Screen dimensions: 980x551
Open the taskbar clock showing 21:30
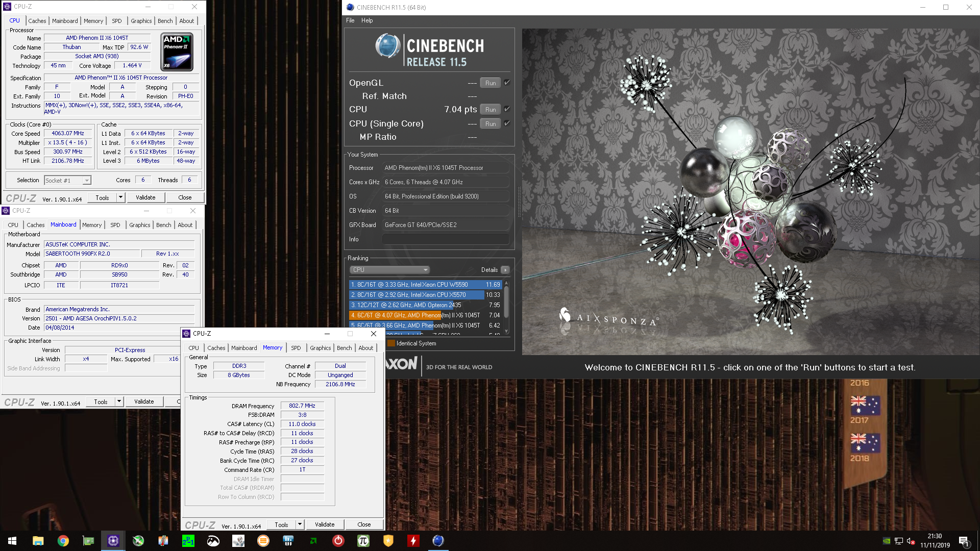tap(935, 541)
